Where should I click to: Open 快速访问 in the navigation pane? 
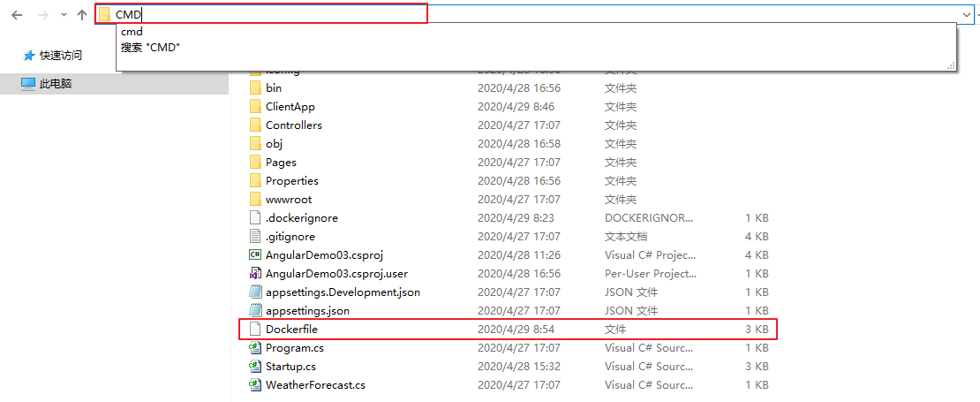[x=61, y=55]
